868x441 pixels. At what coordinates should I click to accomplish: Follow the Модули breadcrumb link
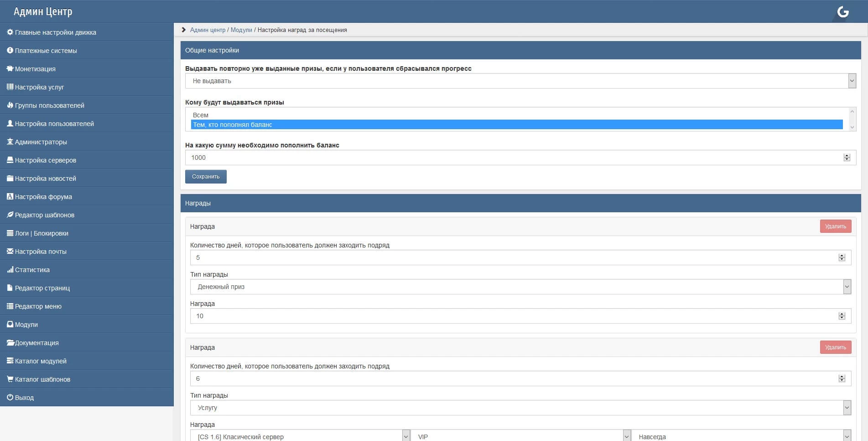[x=241, y=30]
